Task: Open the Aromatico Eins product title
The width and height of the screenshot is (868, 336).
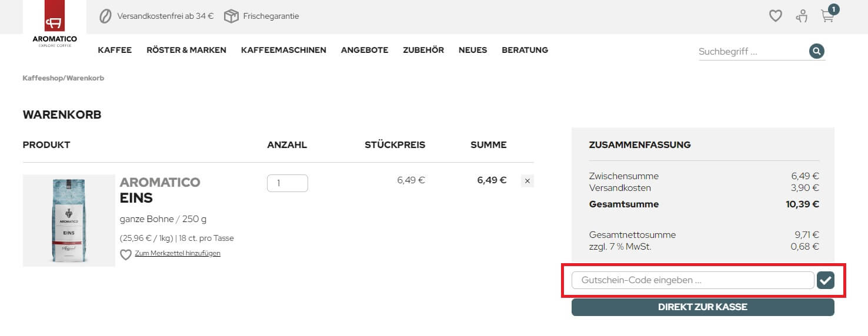Action: (160, 190)
